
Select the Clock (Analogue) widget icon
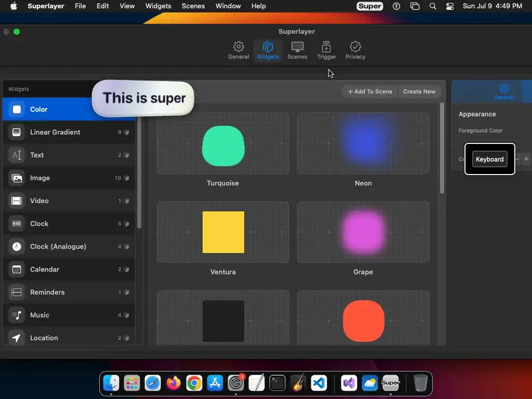(16, 246)
